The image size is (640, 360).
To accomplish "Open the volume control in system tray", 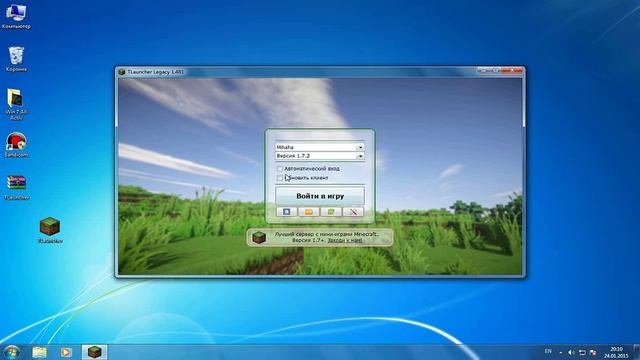I will coord(571,352).
